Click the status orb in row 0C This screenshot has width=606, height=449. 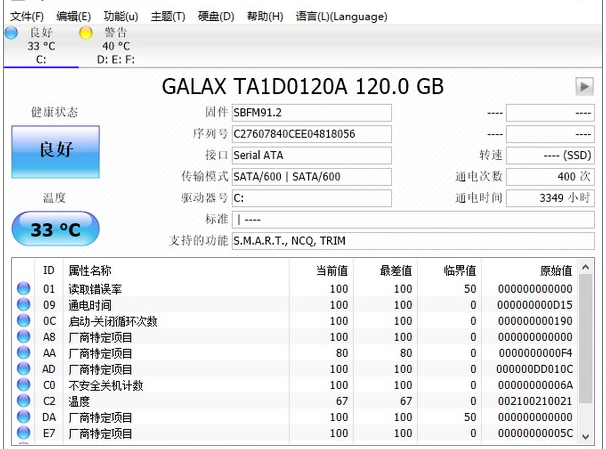(x=24, y=320)
